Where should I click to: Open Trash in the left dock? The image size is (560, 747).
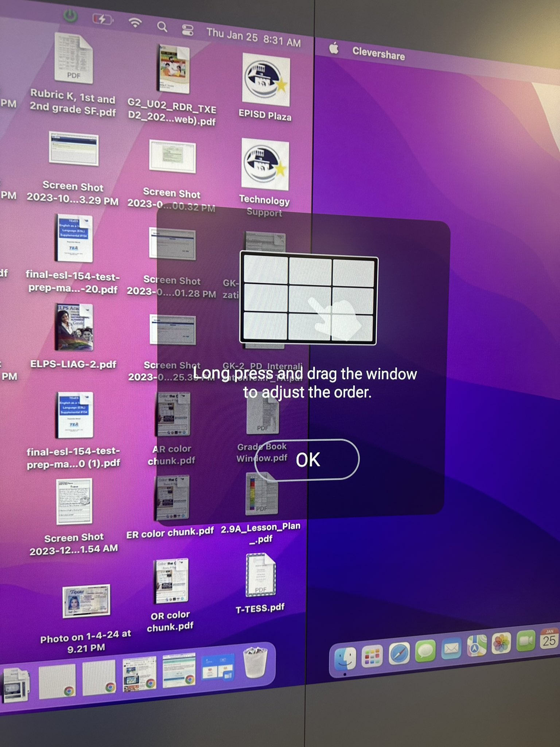[x=255, y=662]
